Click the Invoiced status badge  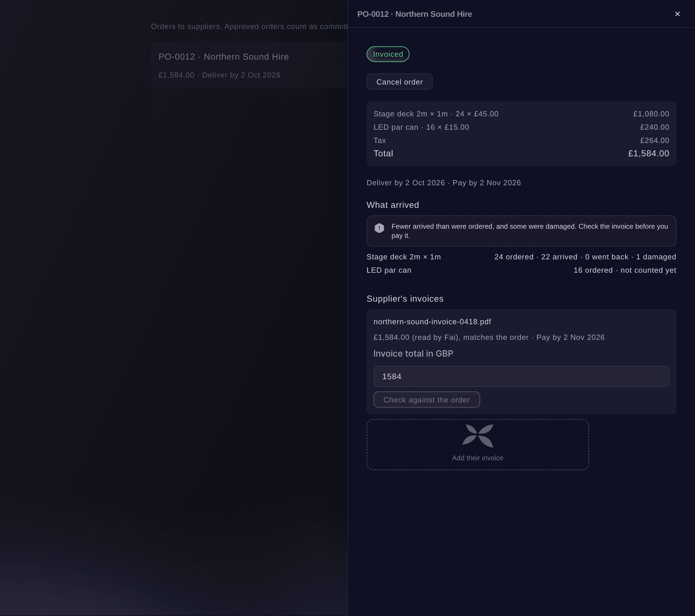388,54
